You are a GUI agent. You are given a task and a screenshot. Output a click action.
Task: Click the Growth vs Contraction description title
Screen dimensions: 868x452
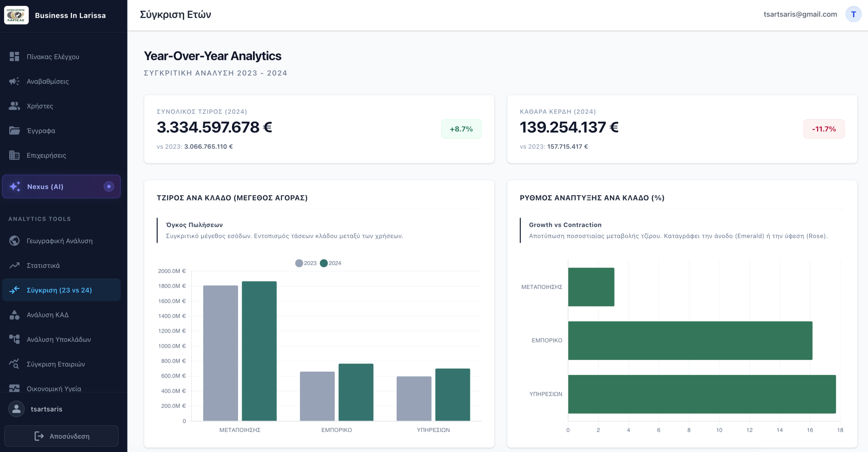point(565,225)
